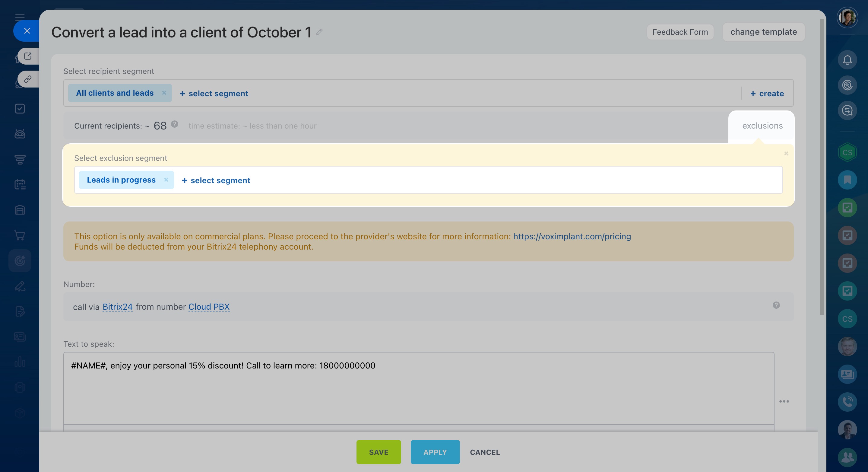Viewport: 868px width, 472px height.
Task: Open three-dots menu beside text to speak
Action: 784,401
